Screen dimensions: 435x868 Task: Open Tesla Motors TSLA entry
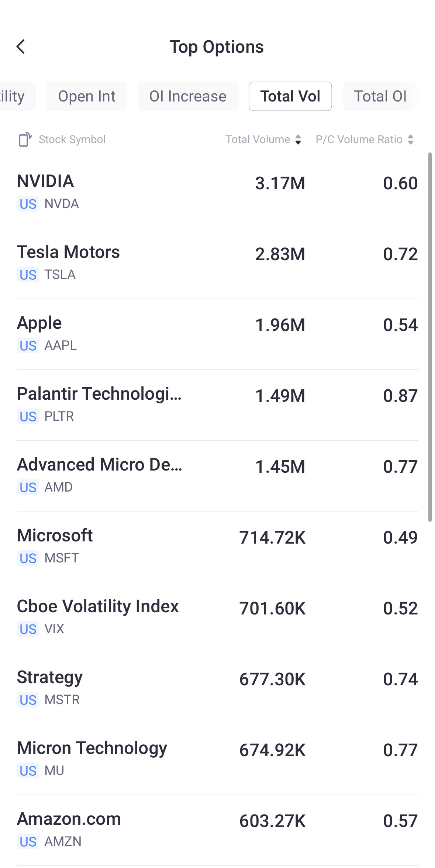[x=217, y=263]
